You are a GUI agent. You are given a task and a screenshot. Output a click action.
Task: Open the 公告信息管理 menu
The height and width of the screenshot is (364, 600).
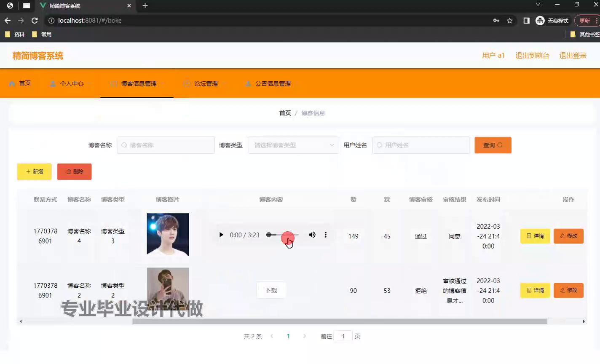tap(272, 83)
